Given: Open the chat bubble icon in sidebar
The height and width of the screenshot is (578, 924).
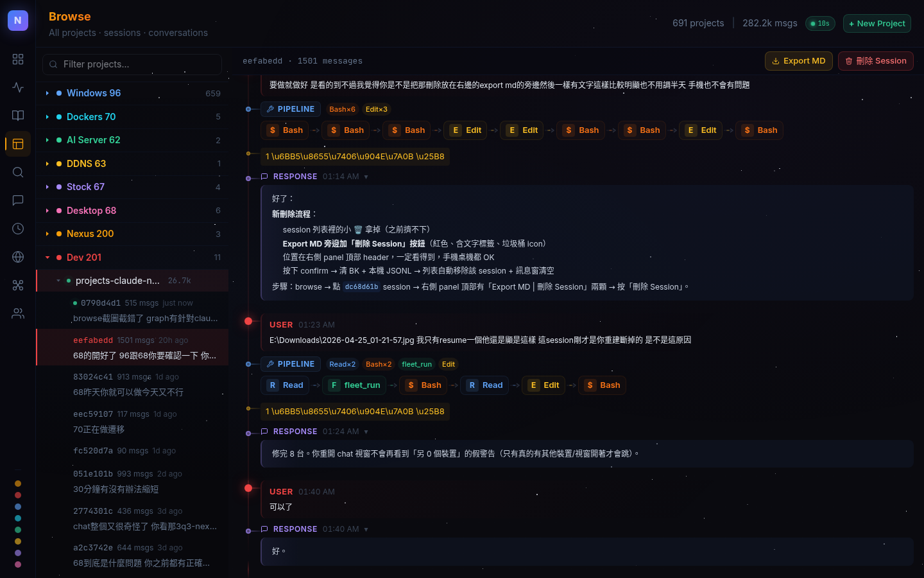Looking at the screenshot, I should 18,200.
